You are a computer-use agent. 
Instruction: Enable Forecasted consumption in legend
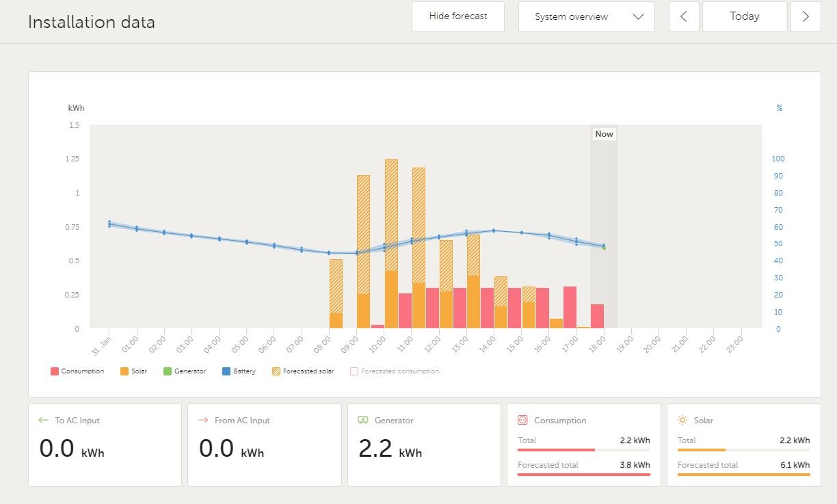pyautogui.click(x=395, y=371)
